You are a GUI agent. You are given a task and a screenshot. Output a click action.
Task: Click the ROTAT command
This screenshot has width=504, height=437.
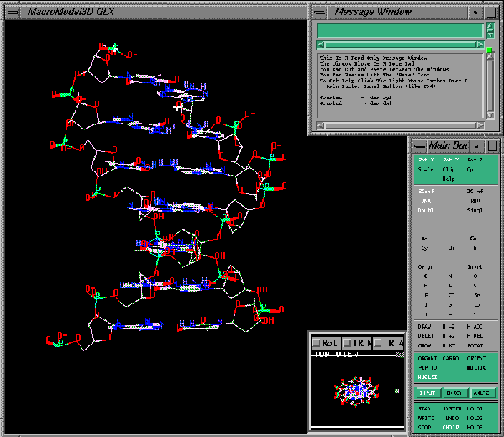tap(475, 345)
